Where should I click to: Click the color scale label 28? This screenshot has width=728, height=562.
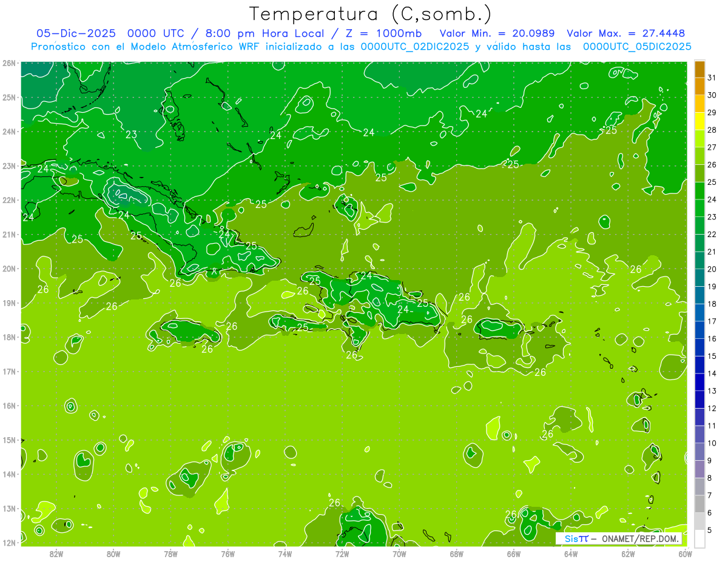pyautogui.click(x=712, y=130)
